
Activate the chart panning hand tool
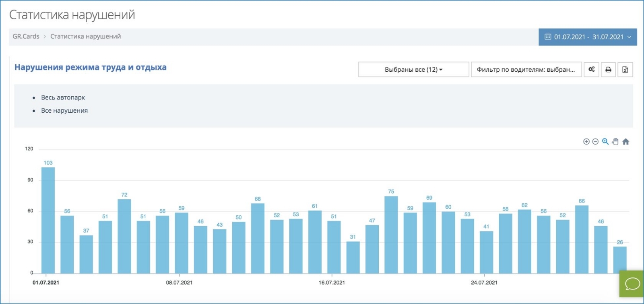(615, 141)
